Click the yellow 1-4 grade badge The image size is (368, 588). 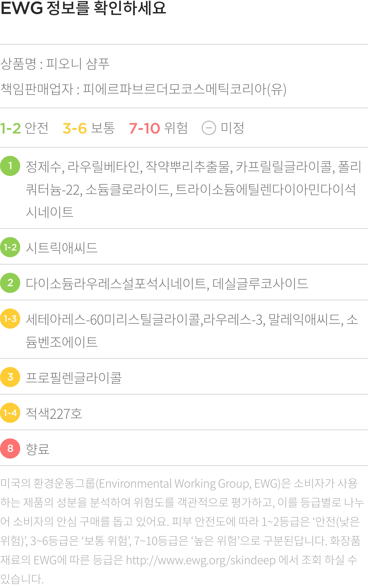(x=10, y=413)
